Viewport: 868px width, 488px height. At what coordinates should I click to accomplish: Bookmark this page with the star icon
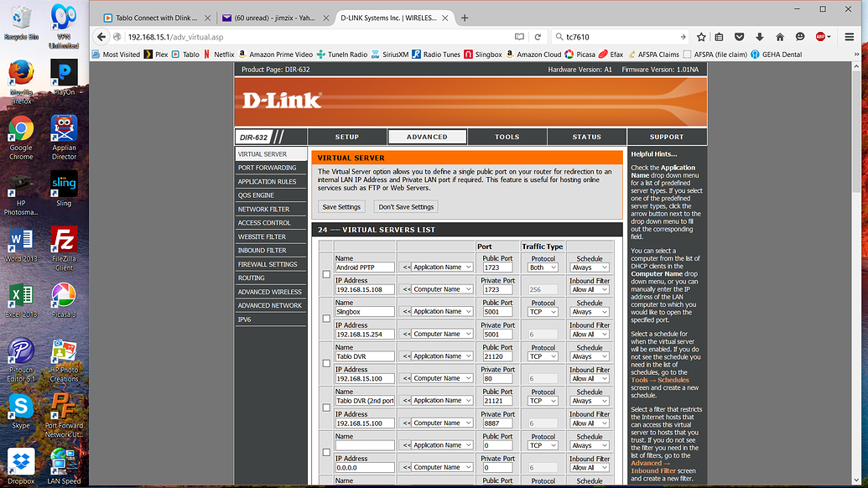point(701,37)
